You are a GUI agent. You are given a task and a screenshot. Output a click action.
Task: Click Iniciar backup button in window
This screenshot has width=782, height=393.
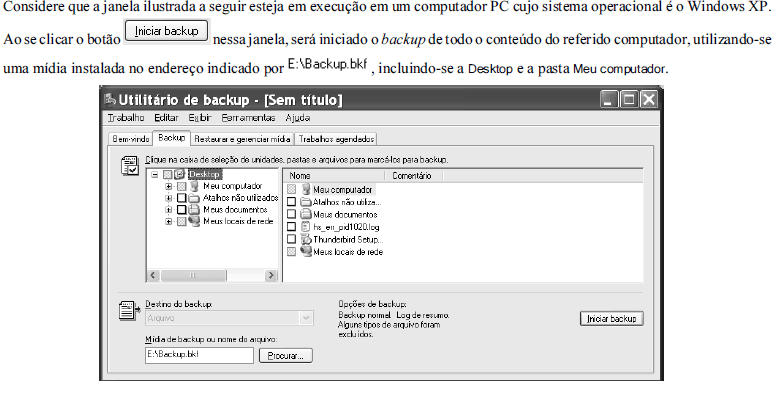(611, 319)
